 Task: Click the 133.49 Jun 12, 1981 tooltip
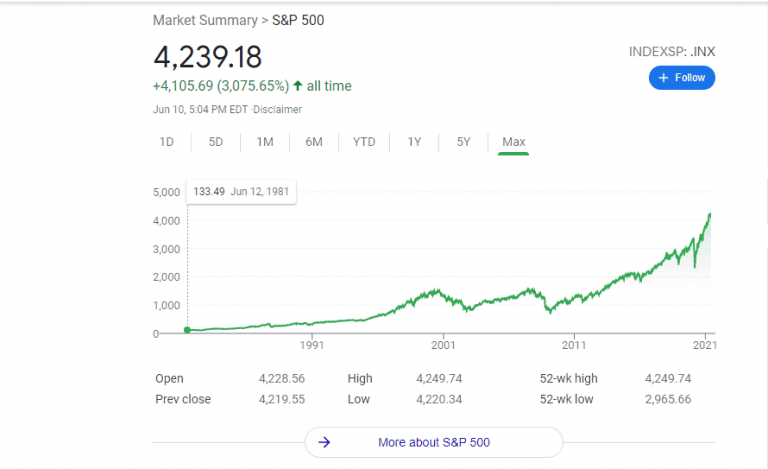coord(241,191)
